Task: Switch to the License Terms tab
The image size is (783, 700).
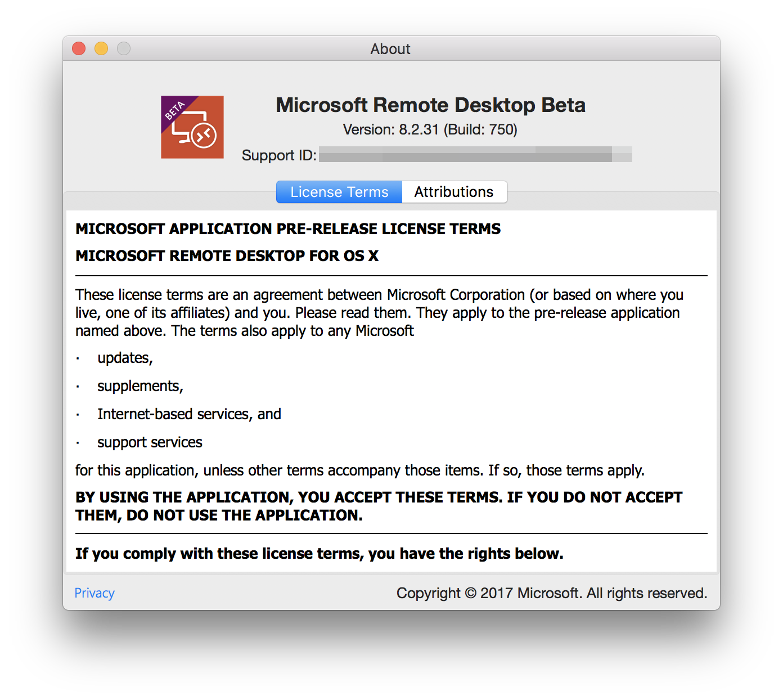Action: click(339, 192)
